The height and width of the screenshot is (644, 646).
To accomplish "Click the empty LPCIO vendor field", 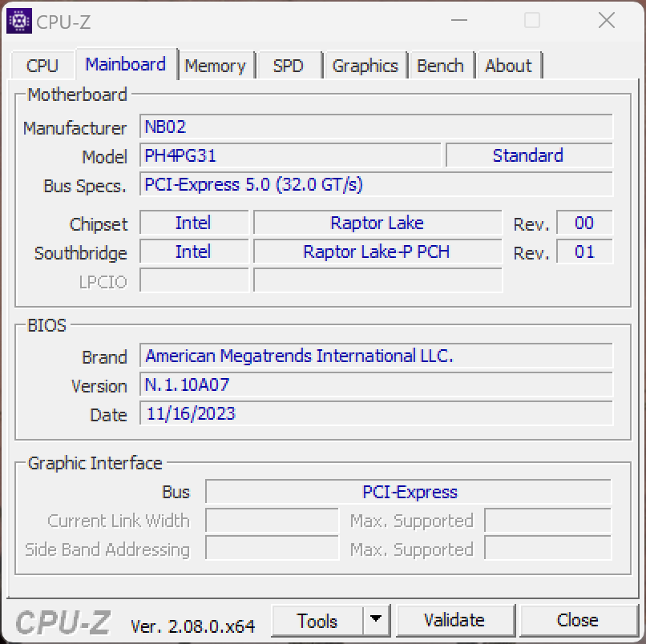I will 194,280.
